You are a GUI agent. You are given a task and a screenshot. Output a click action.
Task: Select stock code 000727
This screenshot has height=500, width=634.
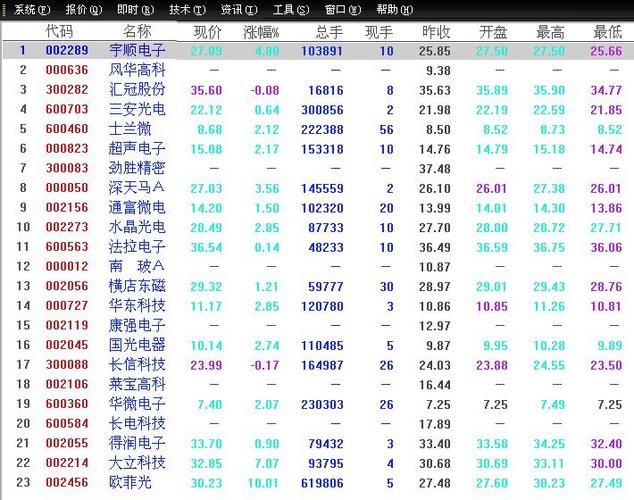67,306
